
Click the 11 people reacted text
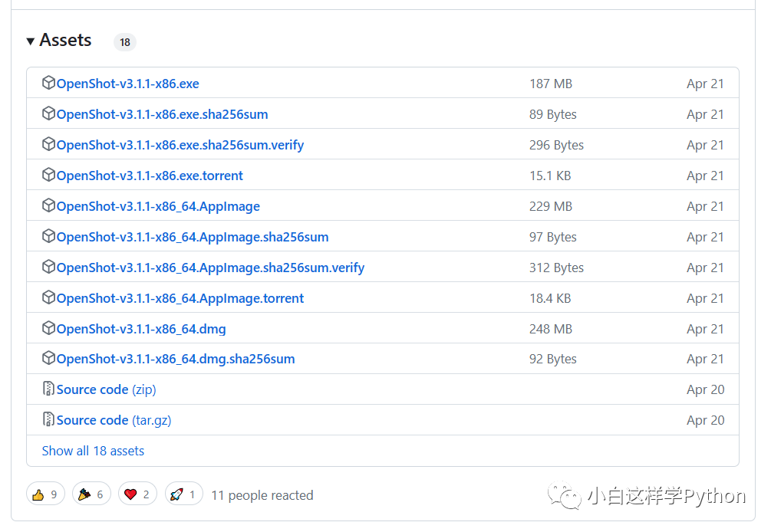[262, 495]
